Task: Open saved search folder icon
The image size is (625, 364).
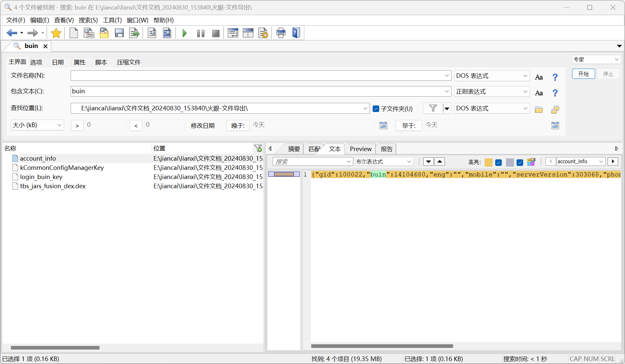Action: pyautogui.click(x=104, y=33)
